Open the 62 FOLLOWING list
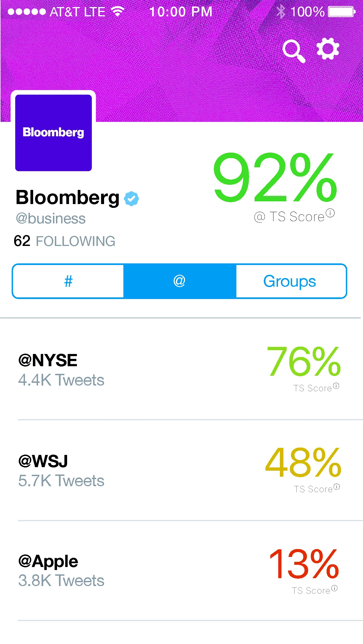Viewport: 363px width, 644px height. point(64,241)
